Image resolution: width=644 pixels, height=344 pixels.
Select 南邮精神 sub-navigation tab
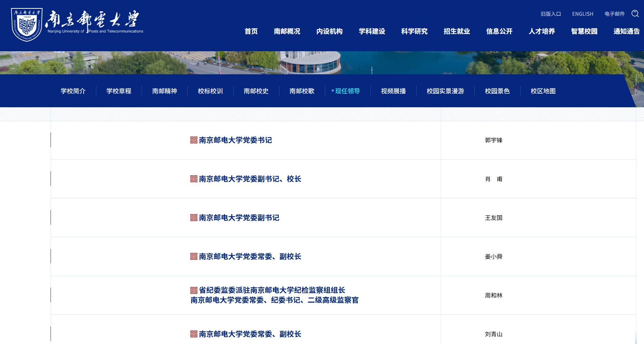click(165, 91)
